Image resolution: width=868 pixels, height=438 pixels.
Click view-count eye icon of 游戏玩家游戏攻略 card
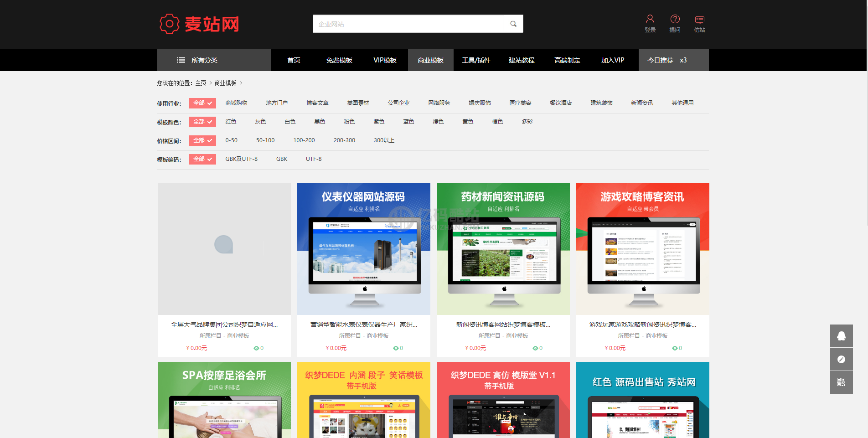(x=675, y=348)
